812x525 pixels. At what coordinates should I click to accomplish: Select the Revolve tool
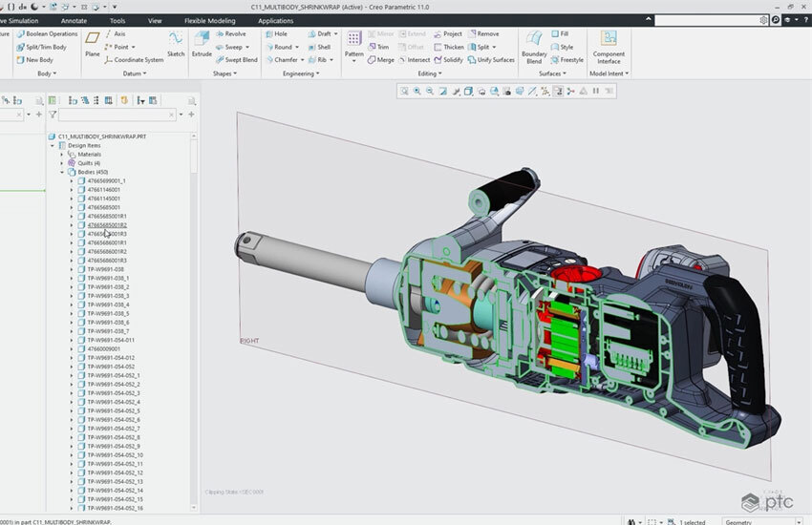[x=231, y=33]
